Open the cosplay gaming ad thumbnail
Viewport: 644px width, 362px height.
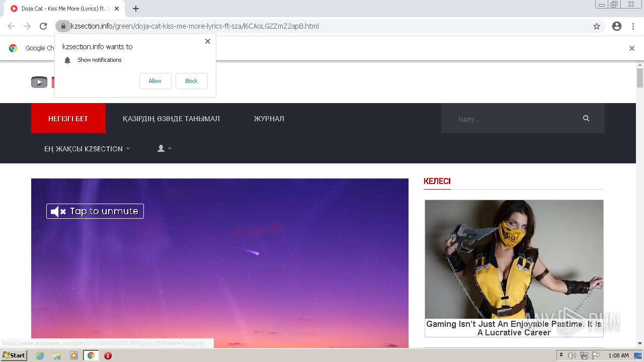click(514, 259)
